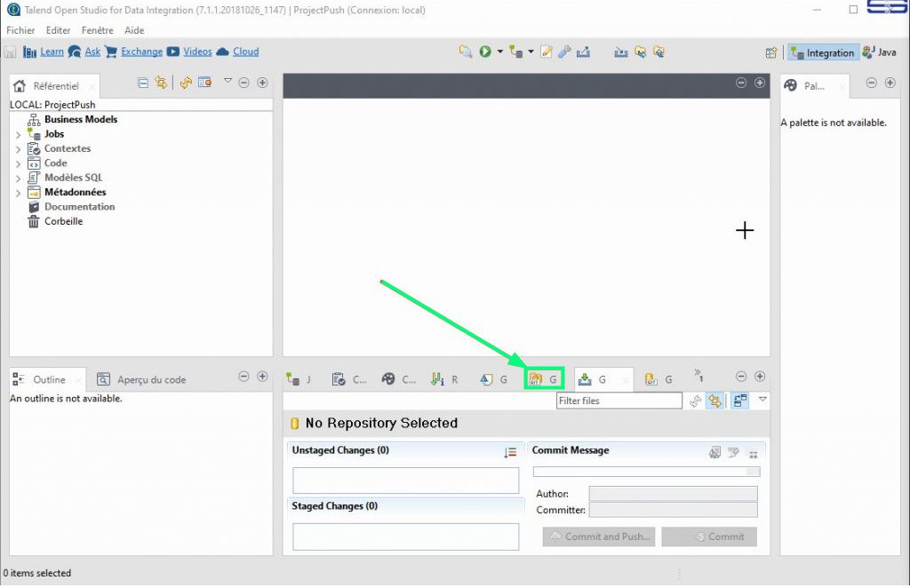Click the green Run button
The width and height of the screenshot is (910, 588).
(x=485, y=52)
